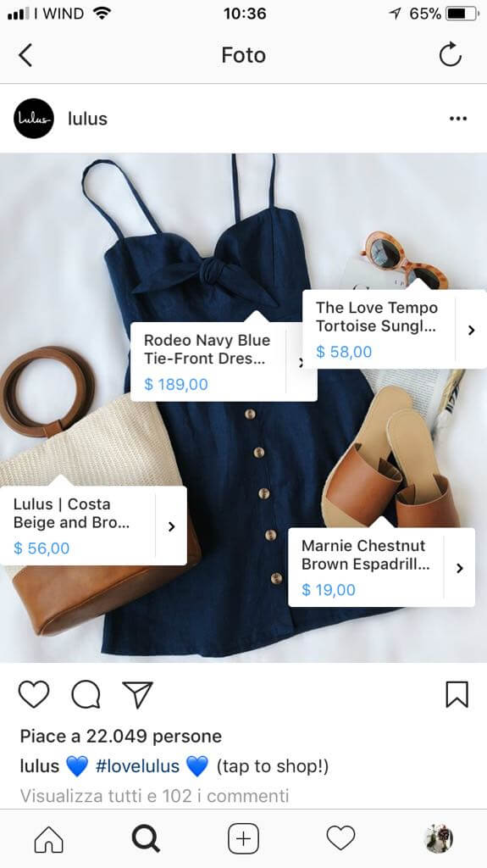Open the Search tab
487x868 pixels.
(146, 838)
